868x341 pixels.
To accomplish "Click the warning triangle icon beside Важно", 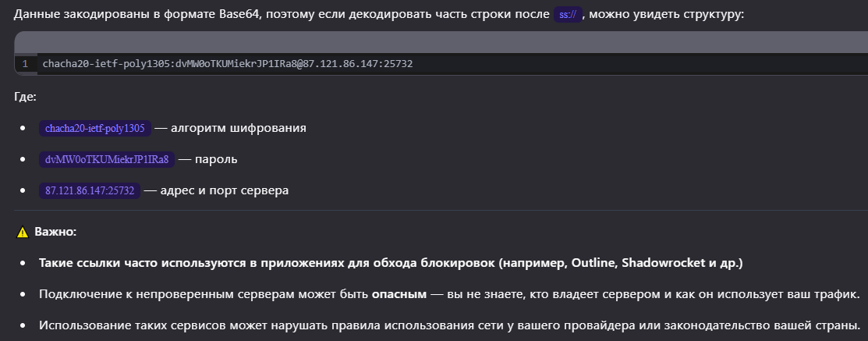I will click(x=23, y=233).
